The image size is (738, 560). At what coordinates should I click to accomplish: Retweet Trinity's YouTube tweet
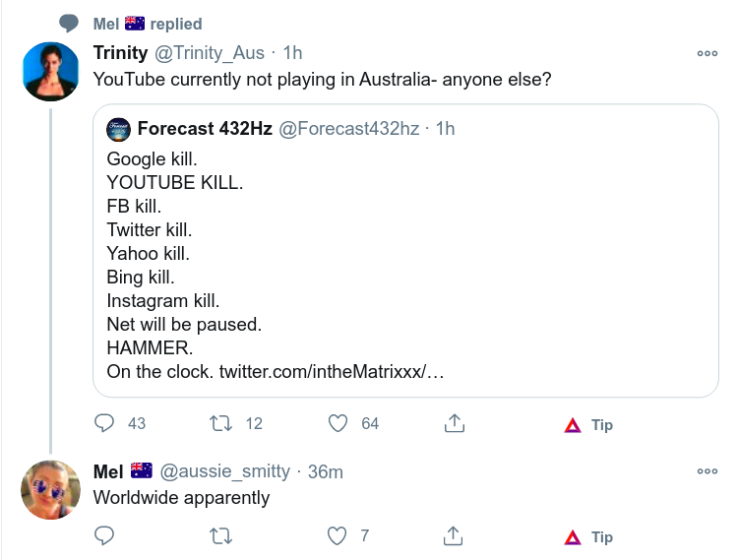(x=222, y=423)
